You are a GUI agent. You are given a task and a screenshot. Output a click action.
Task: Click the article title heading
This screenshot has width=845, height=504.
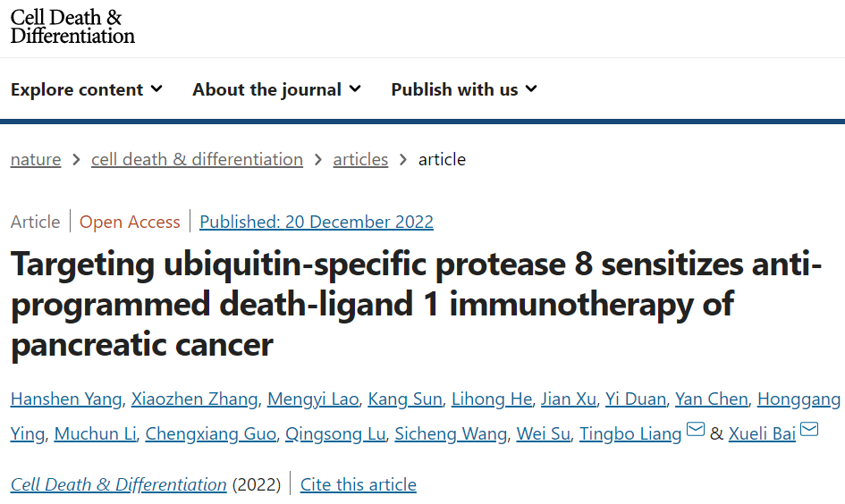tap(416, 304)
